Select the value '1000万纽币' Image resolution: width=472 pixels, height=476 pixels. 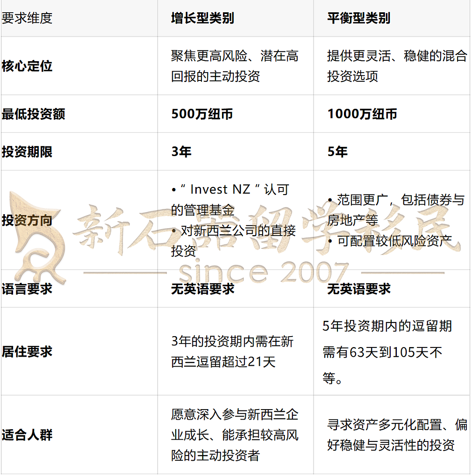tap(362, 114)
